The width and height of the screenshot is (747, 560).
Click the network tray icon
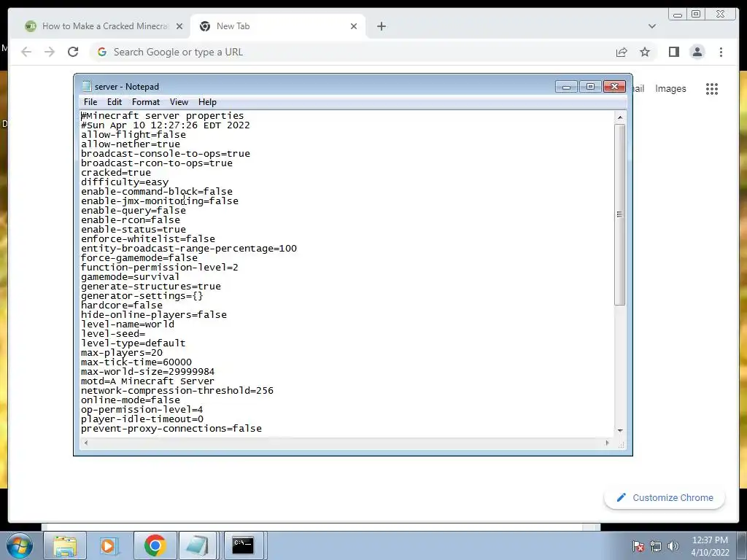tap(656, 546)
